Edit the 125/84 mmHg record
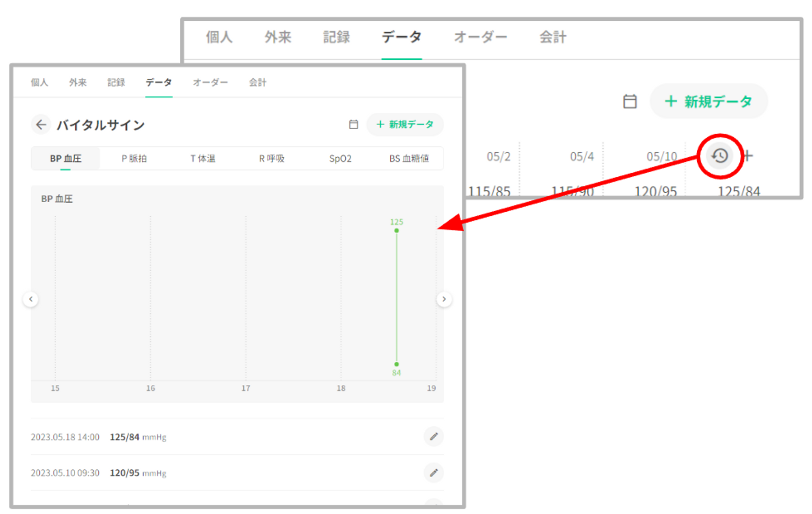 (x=434, y=436)
